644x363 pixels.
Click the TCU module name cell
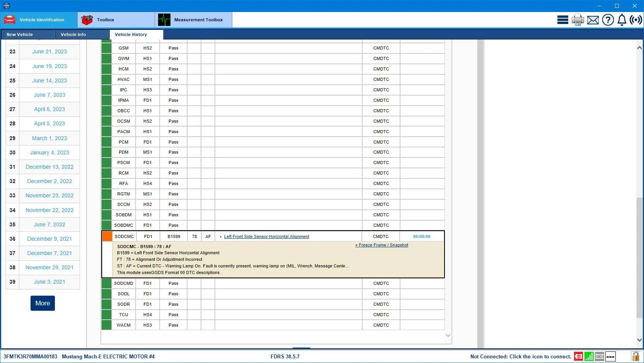tap(124, 315)
